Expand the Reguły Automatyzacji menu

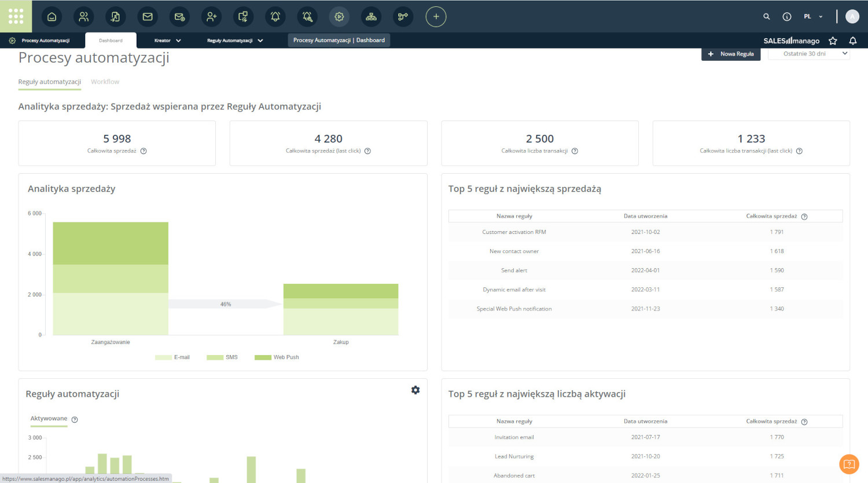pos(235,41)
